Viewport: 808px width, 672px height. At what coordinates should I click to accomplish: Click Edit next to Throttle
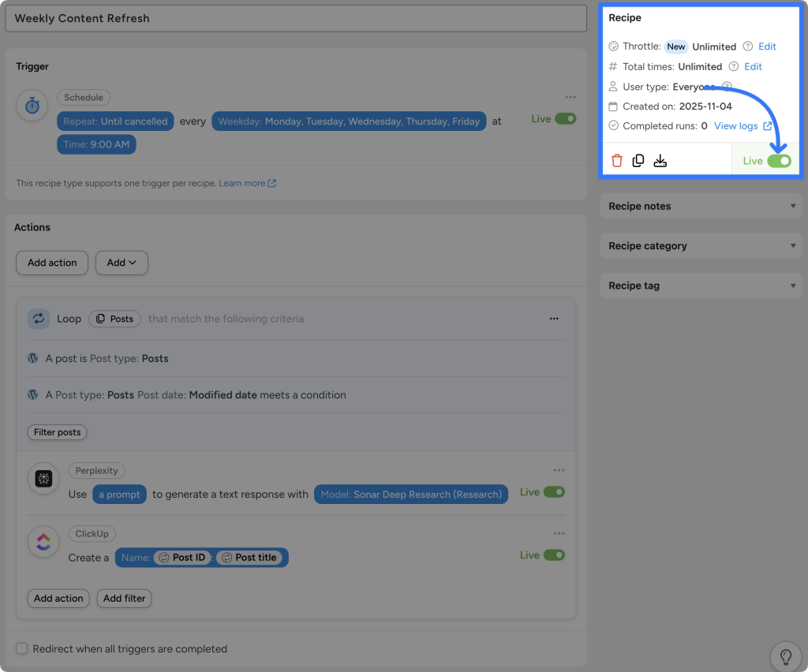tap(766, 46)
